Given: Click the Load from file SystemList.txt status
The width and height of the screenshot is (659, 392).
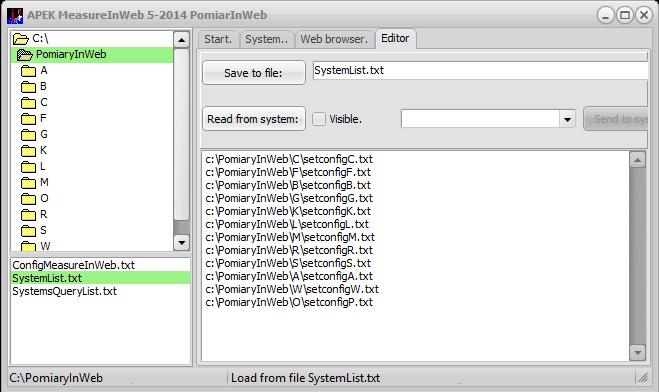Looking at the screenshot, I should (x=306, y=378).
